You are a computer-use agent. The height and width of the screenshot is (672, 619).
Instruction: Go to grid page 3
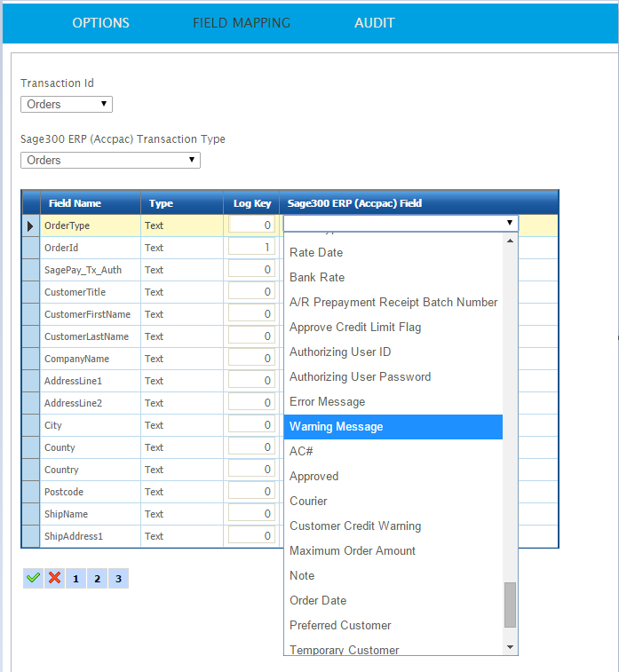click(x=118, y=579)
